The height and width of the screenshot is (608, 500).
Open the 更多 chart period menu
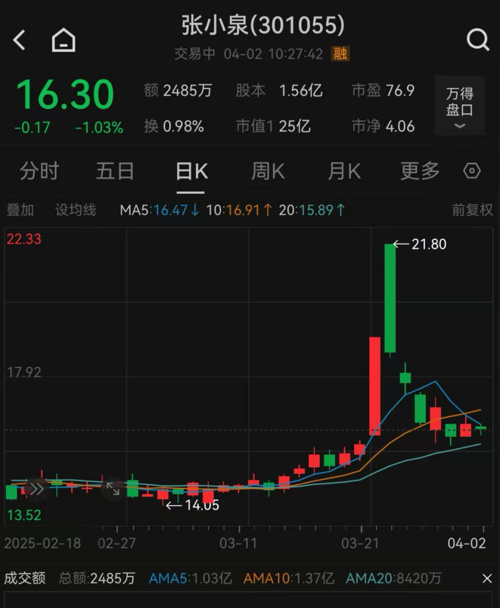tap(420, 171)
